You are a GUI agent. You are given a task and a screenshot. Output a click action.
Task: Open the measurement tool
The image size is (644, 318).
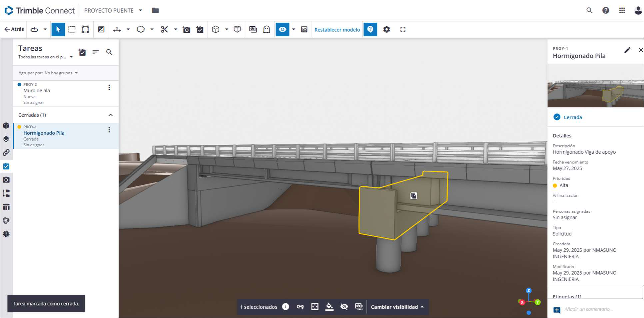[x=117, y=29]
